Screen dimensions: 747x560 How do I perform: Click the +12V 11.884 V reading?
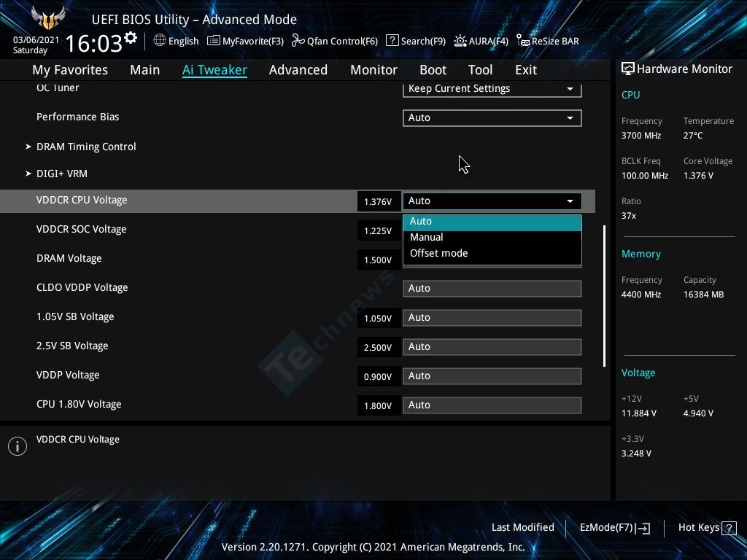639,413
